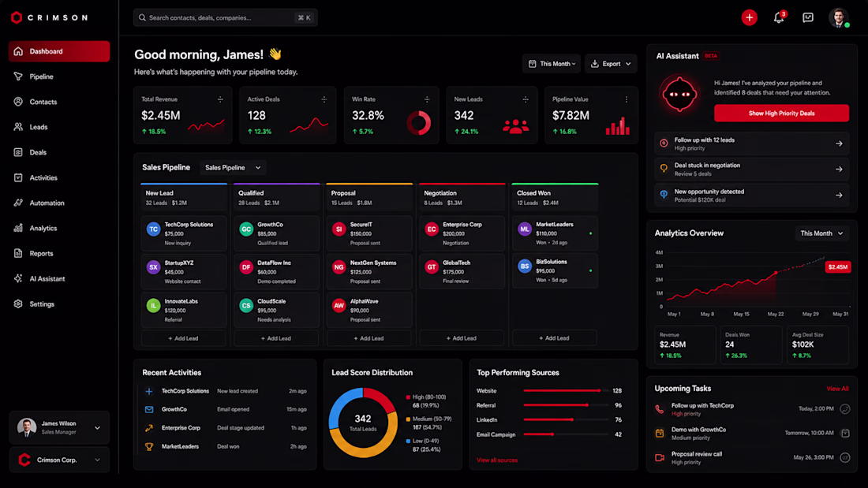Screen dimensions: 868x488
Task: Go to Dashboard in sidebar
Action: pyautogui.click(x=59, y=51)
